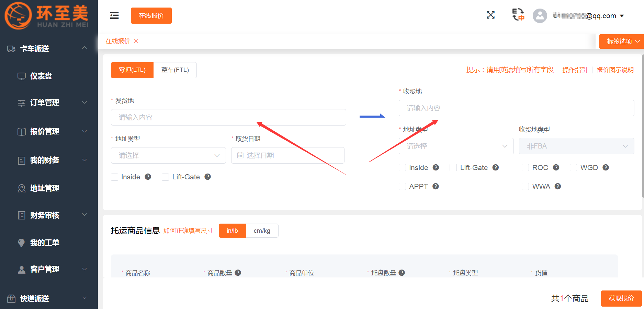Select the 地址管理 location icon in sidebar
This screenshot has width=644, height=309.
[21, 188]
